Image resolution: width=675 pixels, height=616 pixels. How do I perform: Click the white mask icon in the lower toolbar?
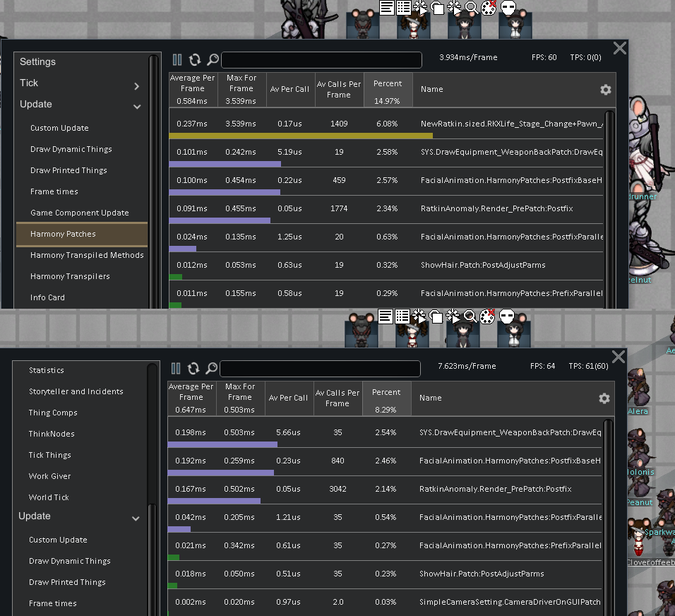point(507,316)
